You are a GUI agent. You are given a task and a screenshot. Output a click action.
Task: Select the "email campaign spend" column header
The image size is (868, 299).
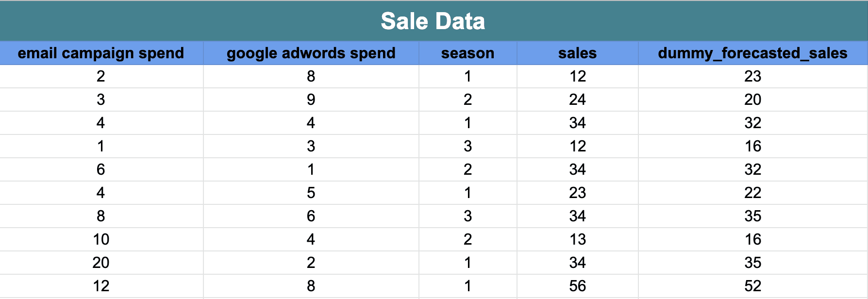pos(101,53)
